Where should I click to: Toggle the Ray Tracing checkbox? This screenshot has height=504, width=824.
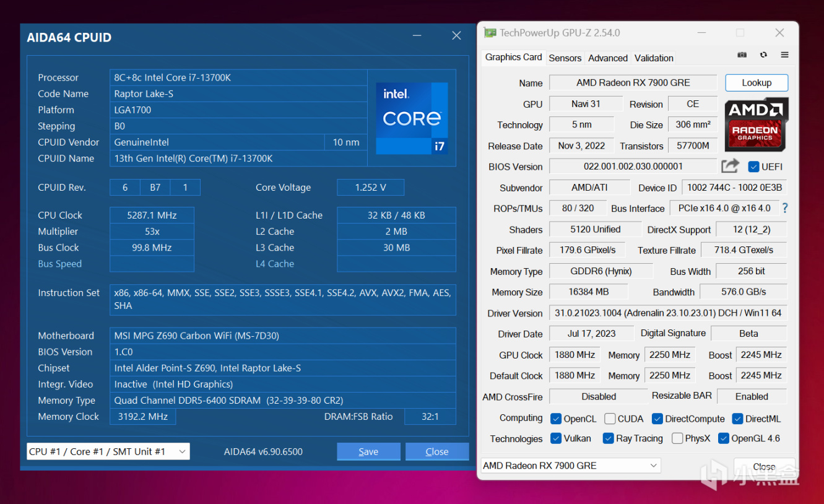608,438
